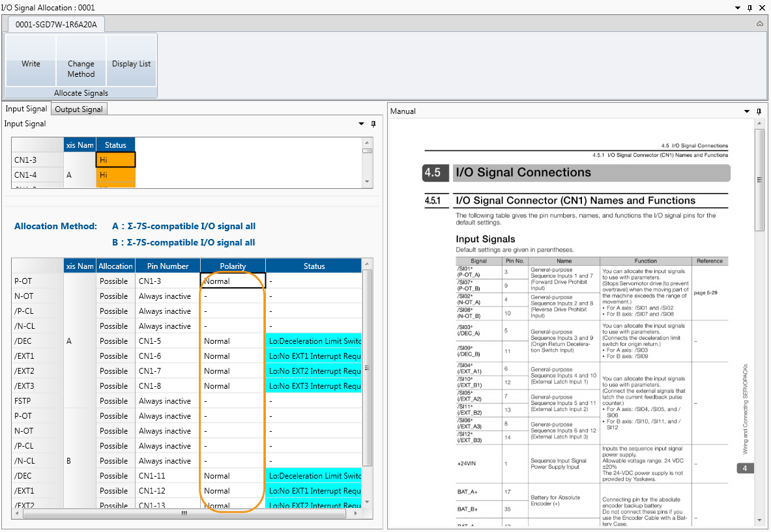771x532 pixels.
Task: Close the I/O Signal Allocation window
Action: (x=763, y=7)
